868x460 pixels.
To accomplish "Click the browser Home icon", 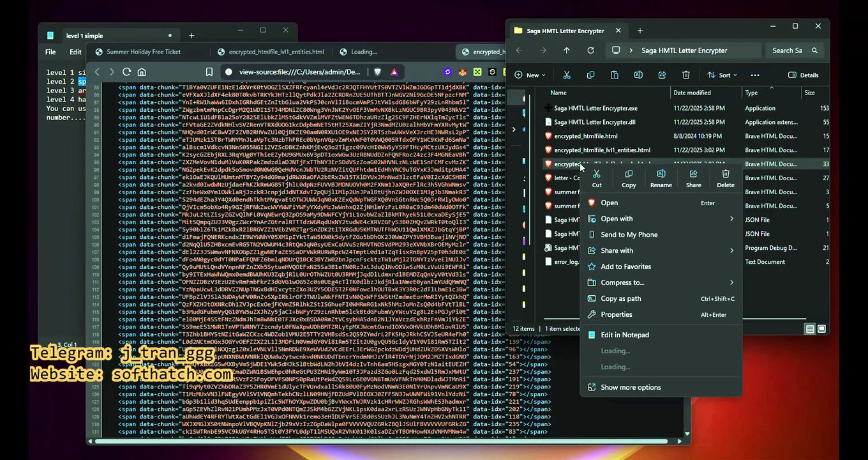I will 142,72.
